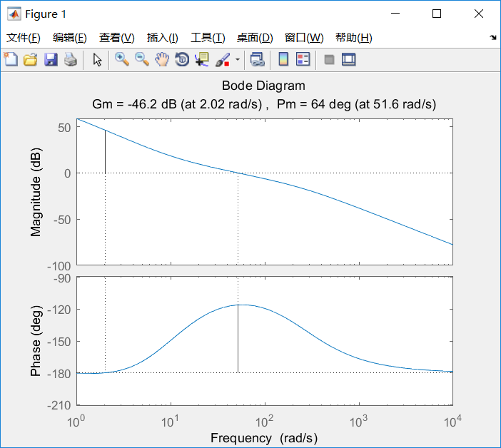The height and width of the screenshot is (448, 501).
Task: Click the MATLAB logo in title bar
Action: (14, 14)
